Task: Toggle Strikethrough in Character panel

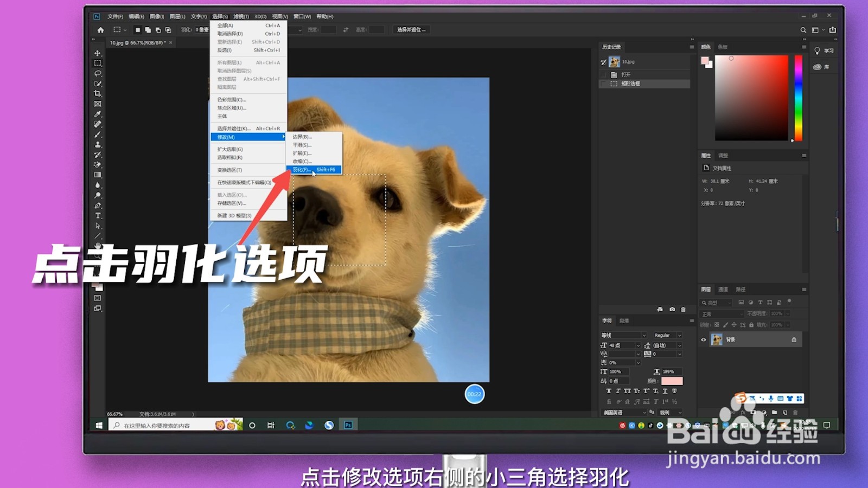Action: pyautogui.click(x=674, y=391)
